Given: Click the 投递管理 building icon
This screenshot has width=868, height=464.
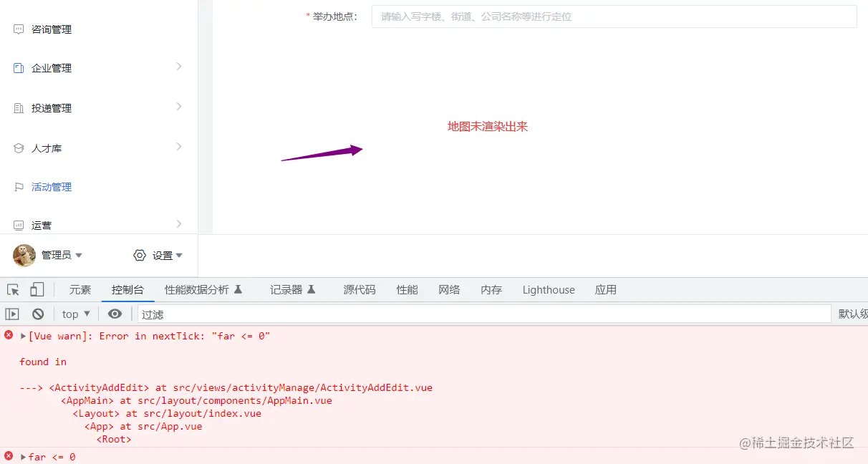Looking at the screenshot, I should point(19,108).
